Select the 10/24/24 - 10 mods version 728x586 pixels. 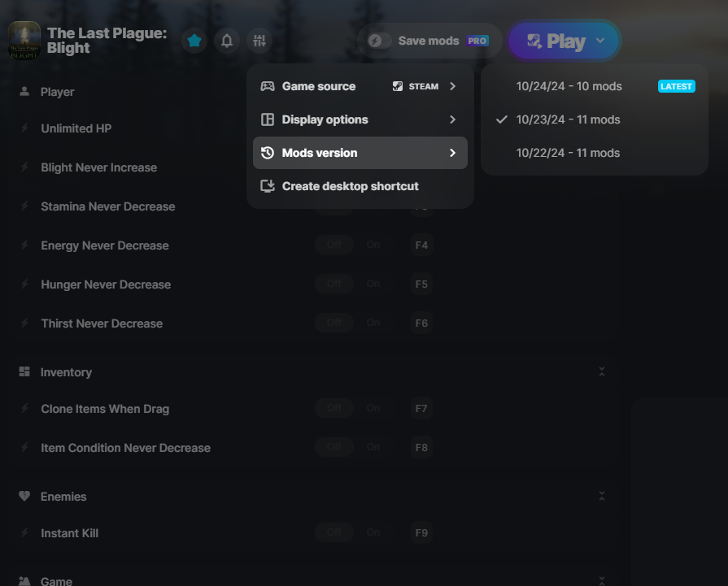coord(595,86)
